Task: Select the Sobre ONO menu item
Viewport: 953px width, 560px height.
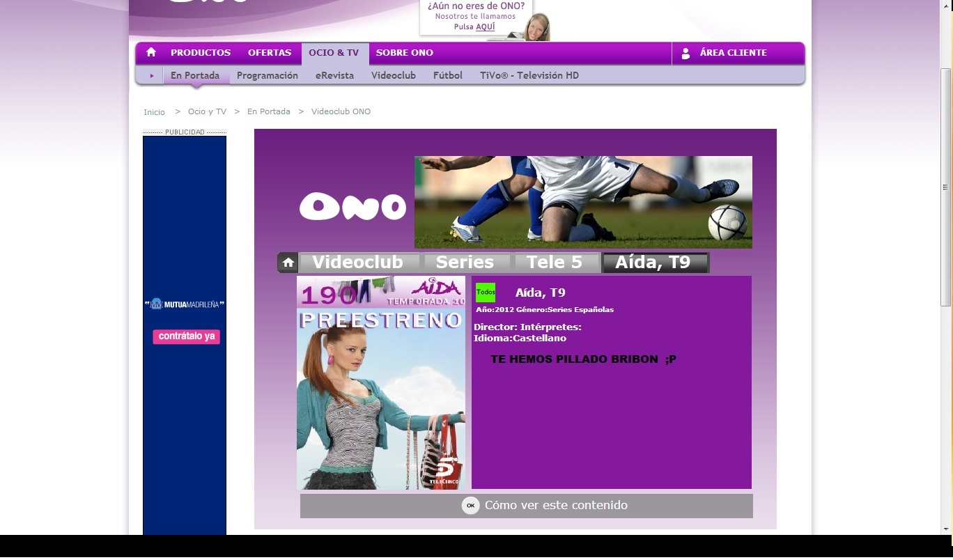Action: (x=404, y=53)
